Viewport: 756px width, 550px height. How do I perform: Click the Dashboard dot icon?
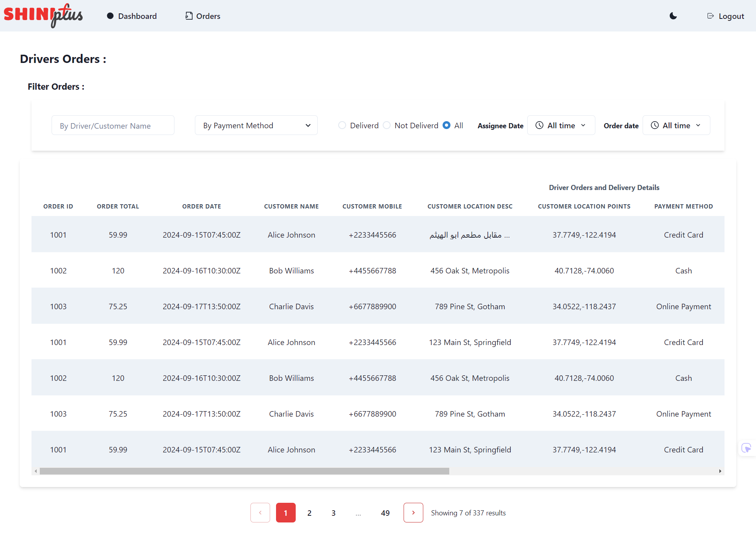click(110, 16)
